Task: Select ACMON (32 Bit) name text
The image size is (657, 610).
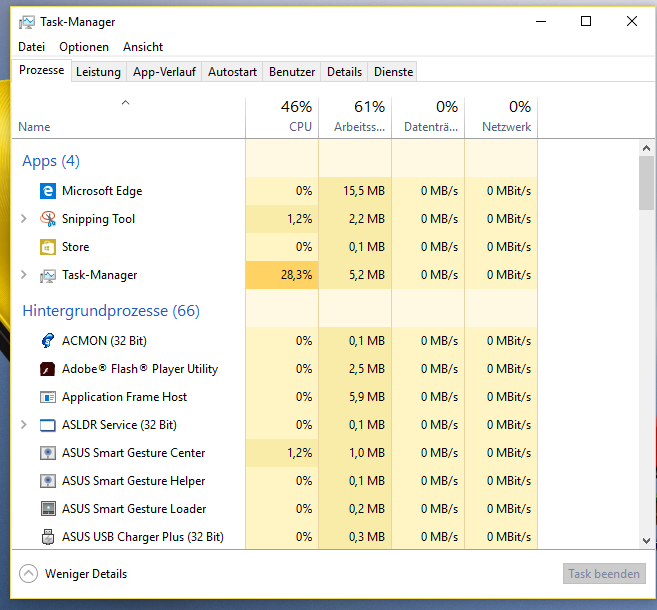Action: pos(104,341)
